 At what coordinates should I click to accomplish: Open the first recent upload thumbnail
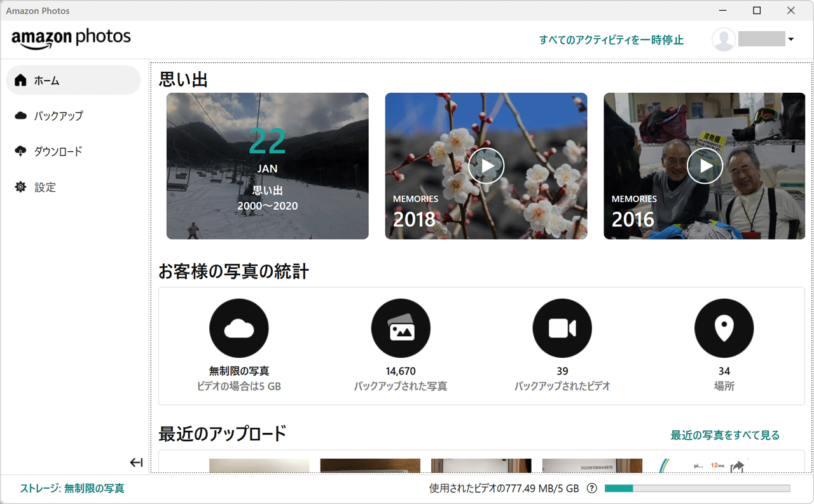point(259,466)
